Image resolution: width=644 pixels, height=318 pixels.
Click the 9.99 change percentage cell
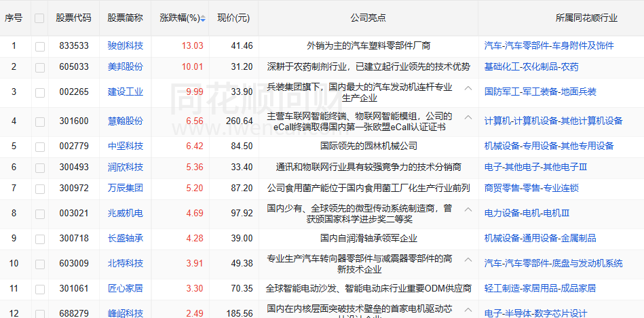tap(195, 92)
